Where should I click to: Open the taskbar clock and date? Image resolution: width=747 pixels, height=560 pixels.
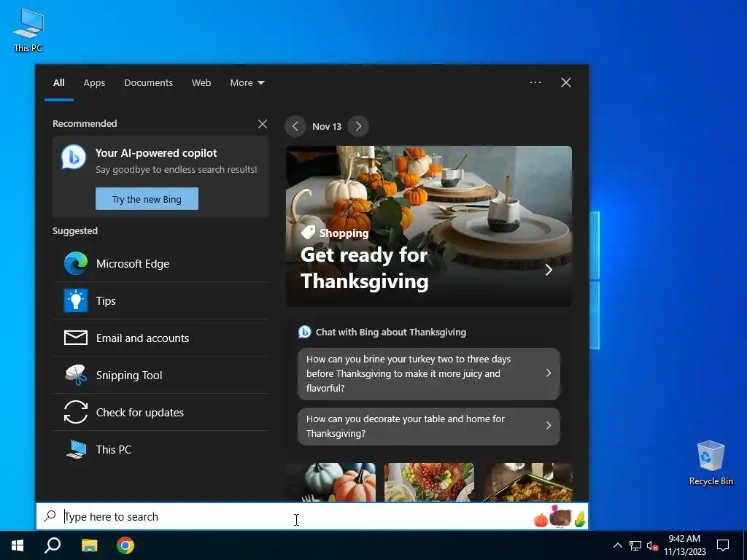[684, 545]
